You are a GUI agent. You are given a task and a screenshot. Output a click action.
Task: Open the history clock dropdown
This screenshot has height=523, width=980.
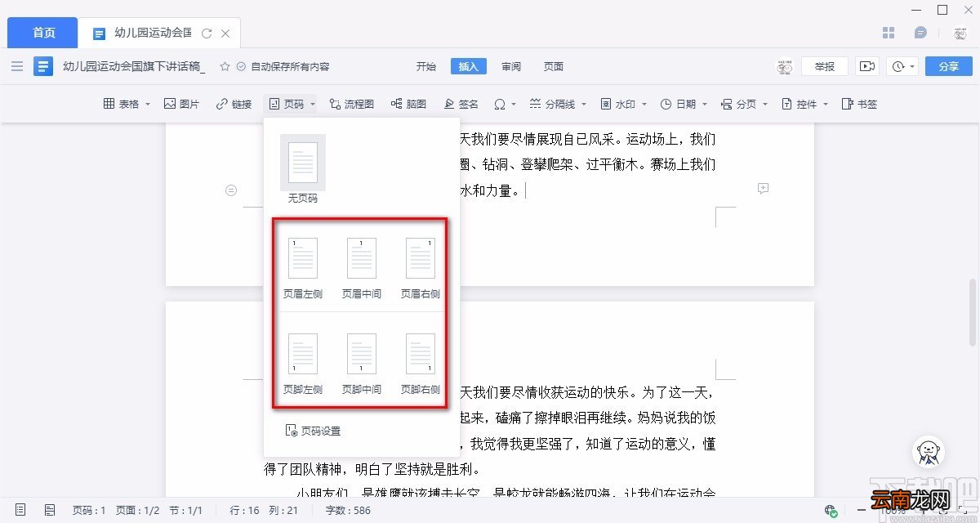pos(903,66)
